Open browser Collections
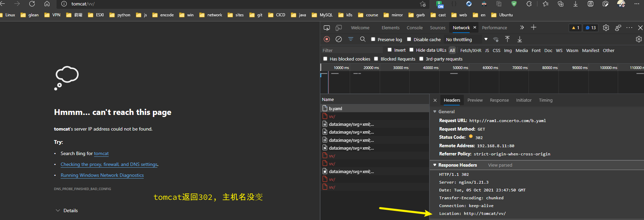Screen dimensions: 644x220 [561, 4]
